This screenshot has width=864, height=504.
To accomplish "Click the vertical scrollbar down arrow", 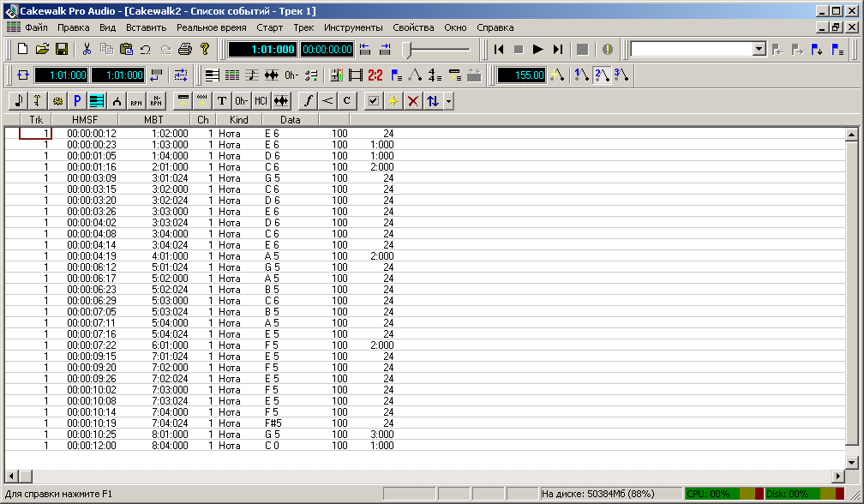I will click(x=851, y=463).
